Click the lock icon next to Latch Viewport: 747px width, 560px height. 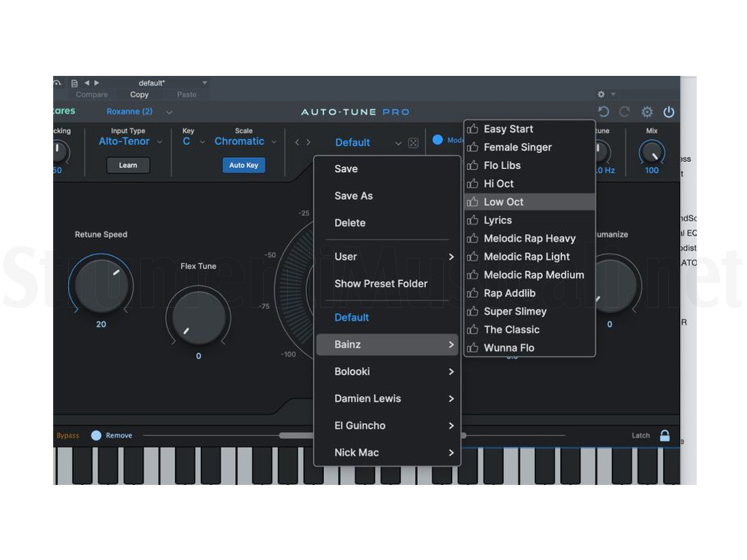click(x=664, y=435)
